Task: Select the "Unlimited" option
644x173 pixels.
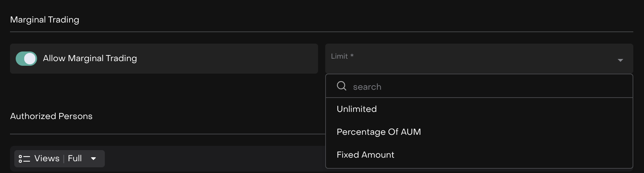Action: [x=357, y=109]
